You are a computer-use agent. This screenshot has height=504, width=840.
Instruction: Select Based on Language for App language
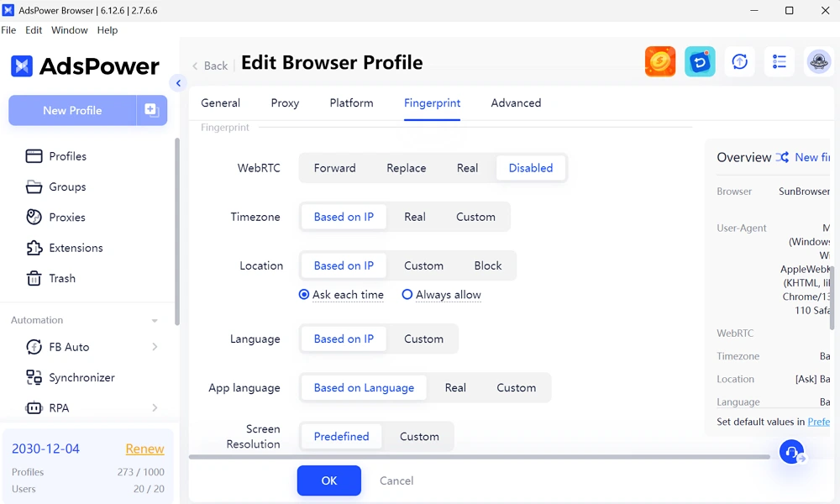364,388
